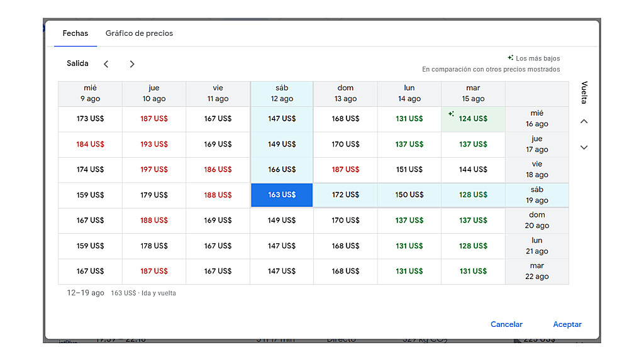Select 151 US$ fare on 14 ago
The width and height of the screenshot is (644, 362).
click(x=409, y=170)
